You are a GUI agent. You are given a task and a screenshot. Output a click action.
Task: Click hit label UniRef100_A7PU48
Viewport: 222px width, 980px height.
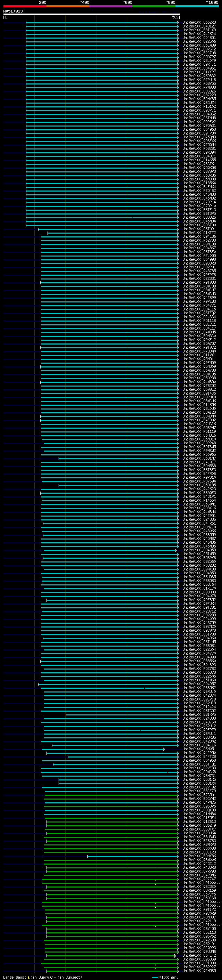199,80
